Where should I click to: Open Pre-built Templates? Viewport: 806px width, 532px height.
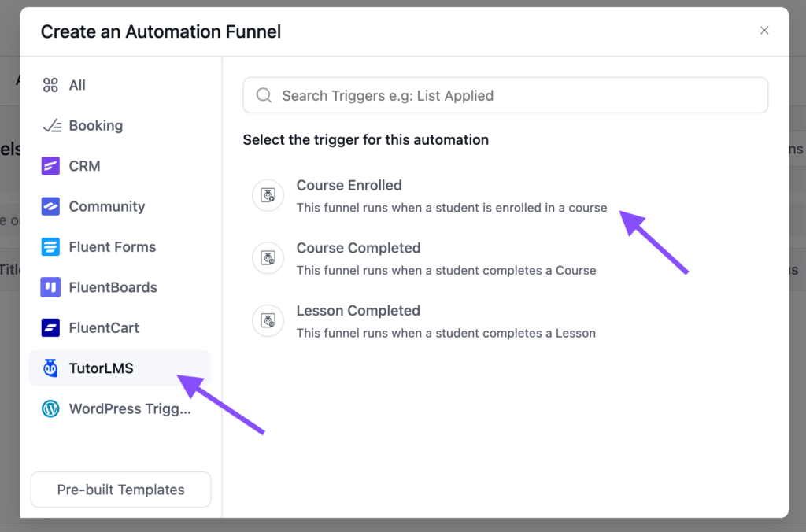120,490
